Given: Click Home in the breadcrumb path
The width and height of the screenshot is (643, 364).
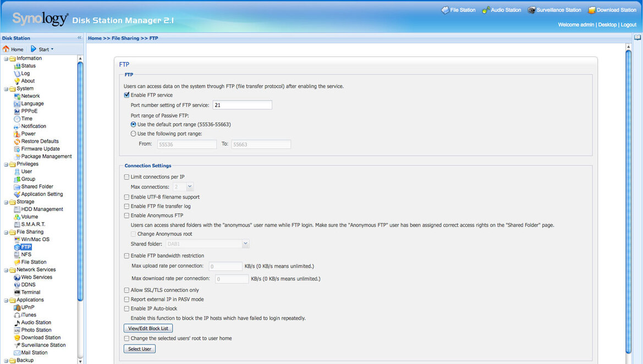Looking at the screenshot, I should tap(95, 38).
